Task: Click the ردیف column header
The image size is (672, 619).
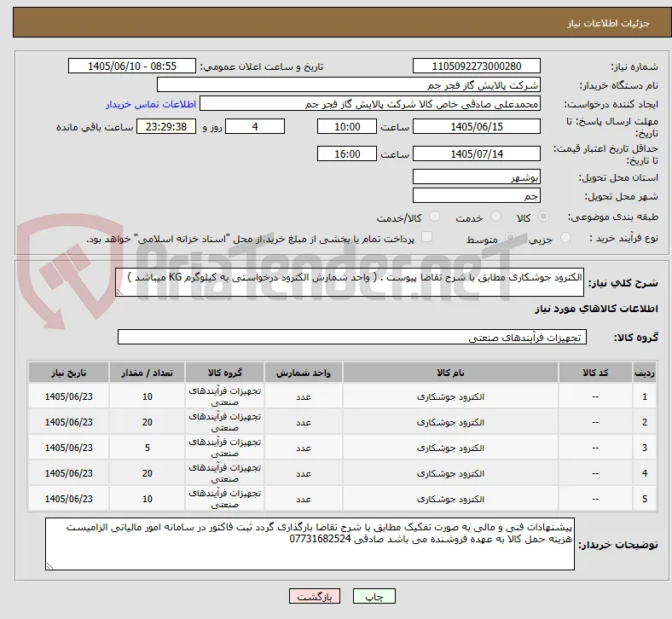Action: tap(644, 373)
